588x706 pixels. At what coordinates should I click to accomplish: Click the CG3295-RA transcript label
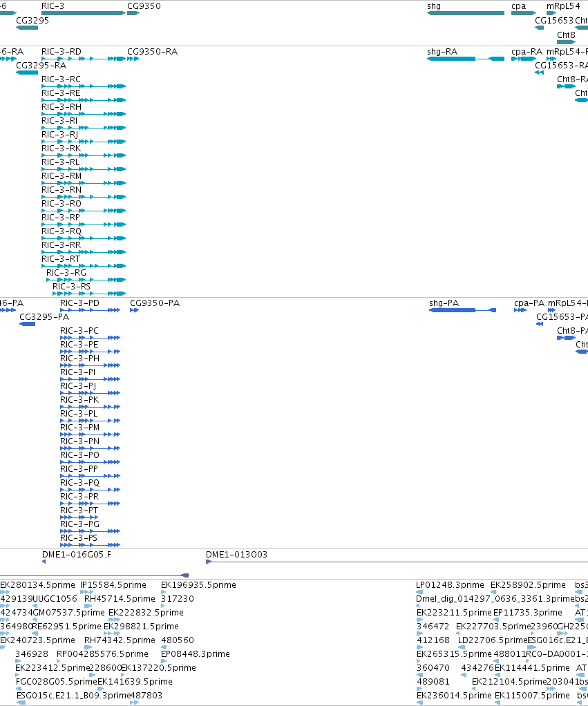41,66
